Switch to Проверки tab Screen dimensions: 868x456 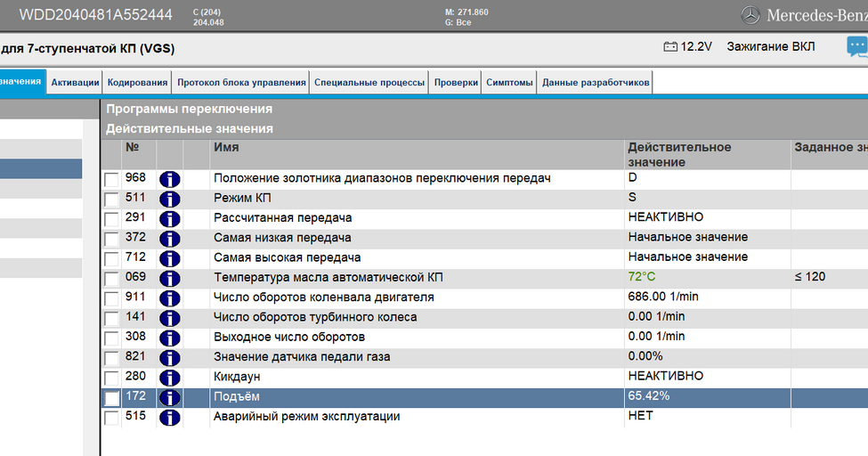coord(456,83)
